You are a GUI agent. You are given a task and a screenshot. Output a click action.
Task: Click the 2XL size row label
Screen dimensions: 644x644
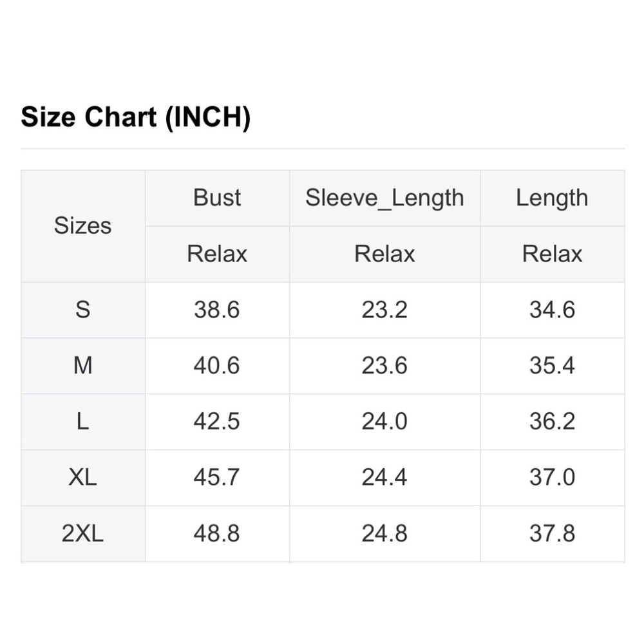tap(82, 534)
